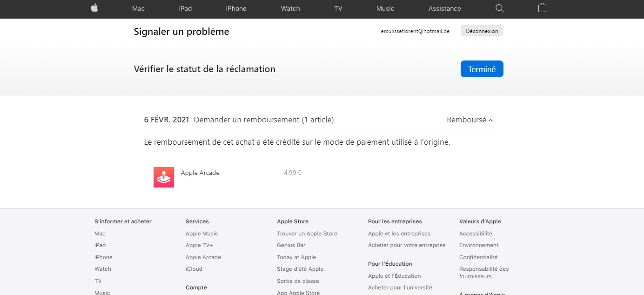
Task: Open the iCloud footer link
Action: [x=194, y=269]
